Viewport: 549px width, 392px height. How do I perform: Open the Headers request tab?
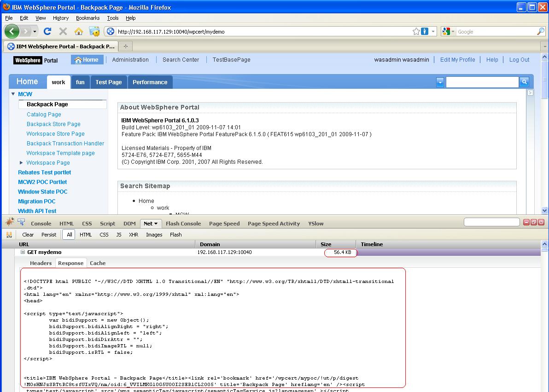(x=41, y=263)
